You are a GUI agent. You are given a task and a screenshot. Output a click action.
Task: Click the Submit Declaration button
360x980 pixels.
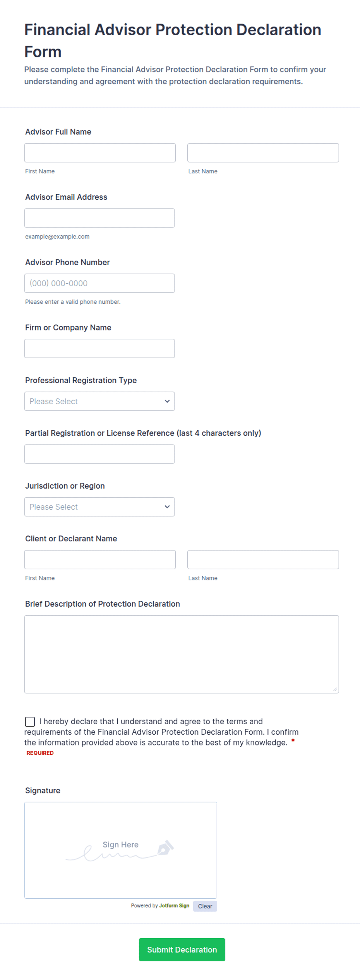tap(182, 949)
